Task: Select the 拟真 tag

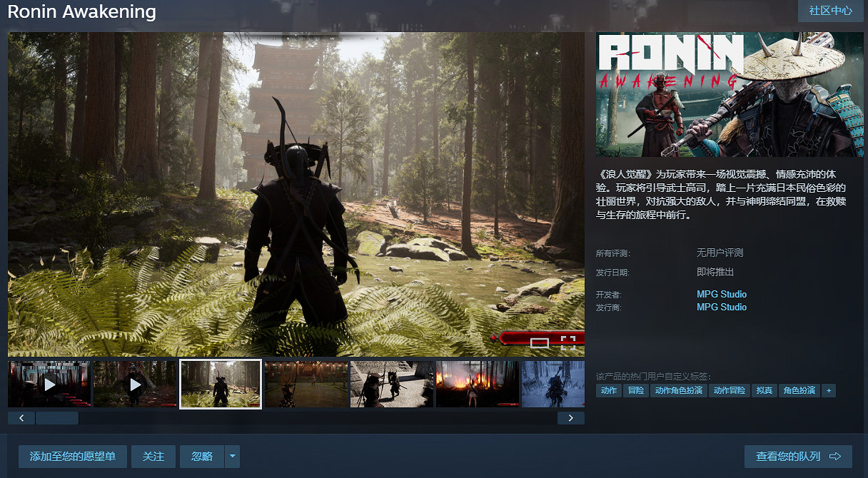Action: click(764, 390)
